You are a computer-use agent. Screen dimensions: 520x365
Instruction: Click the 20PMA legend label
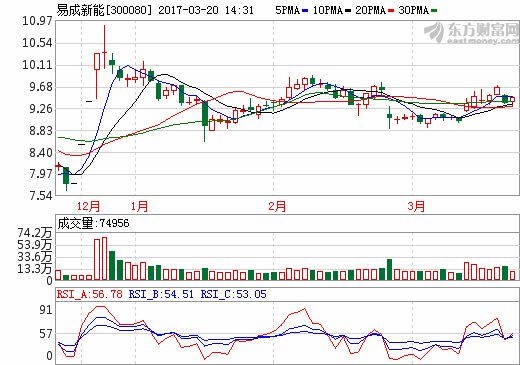370,10
